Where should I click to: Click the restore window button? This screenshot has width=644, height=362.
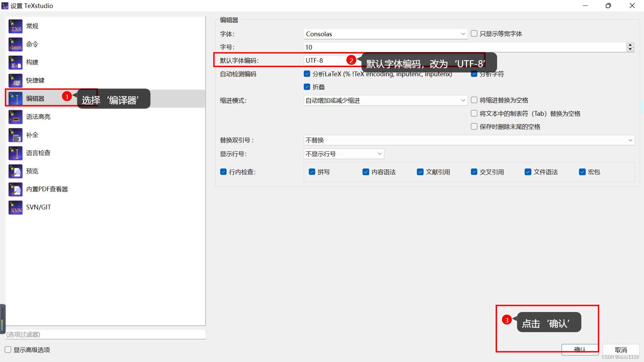tap(608, 6)
